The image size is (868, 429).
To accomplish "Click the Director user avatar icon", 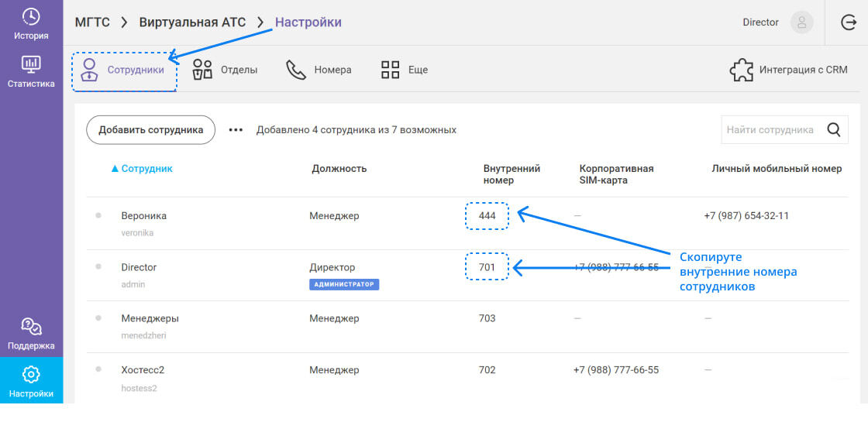I will [801, 22].
